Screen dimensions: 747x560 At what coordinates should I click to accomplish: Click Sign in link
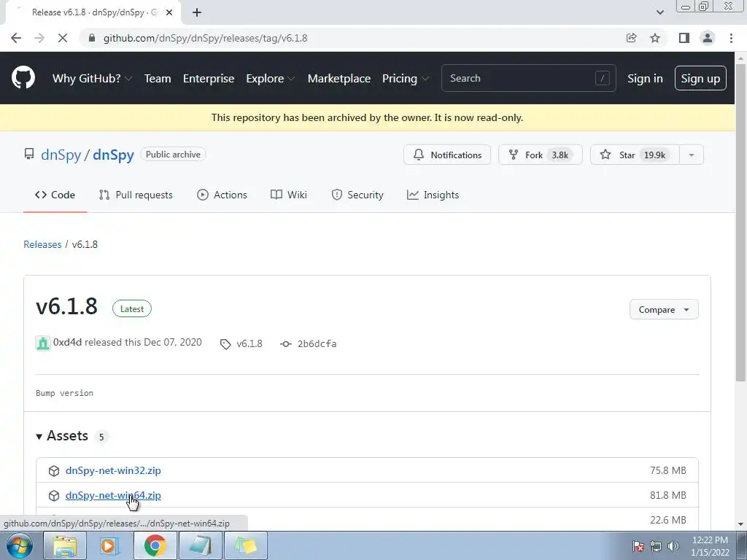coord(645,79)
